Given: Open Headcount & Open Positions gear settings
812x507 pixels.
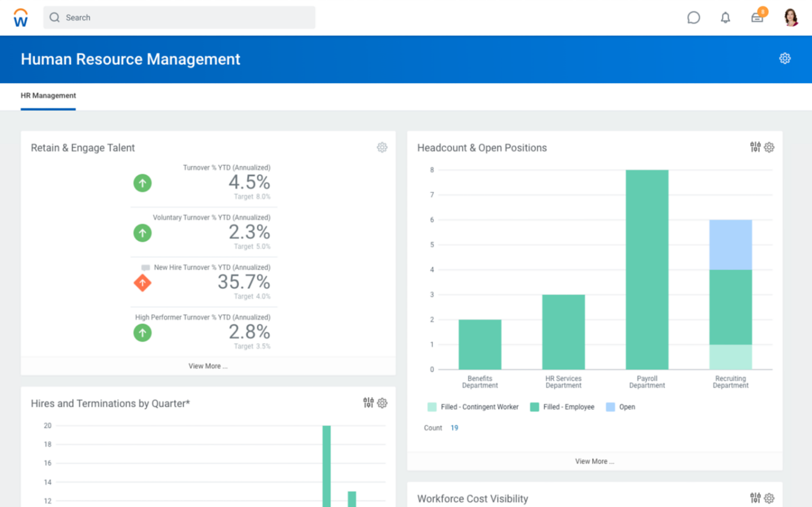Looking at the screenshot, I should 769,147.
